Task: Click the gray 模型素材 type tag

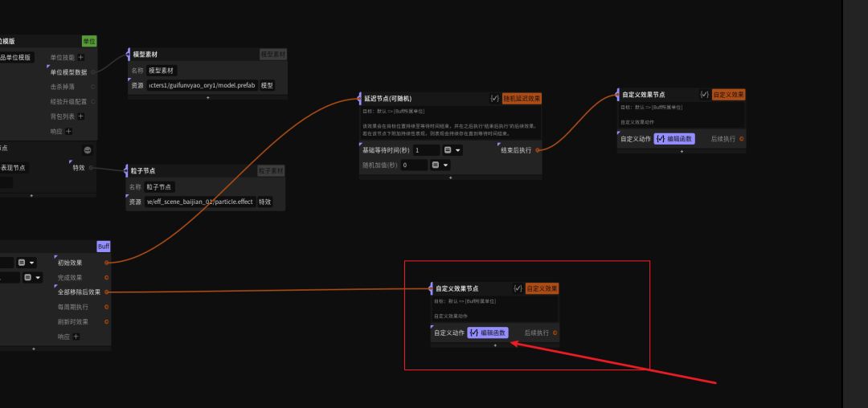Action: [x=273, y=55]
